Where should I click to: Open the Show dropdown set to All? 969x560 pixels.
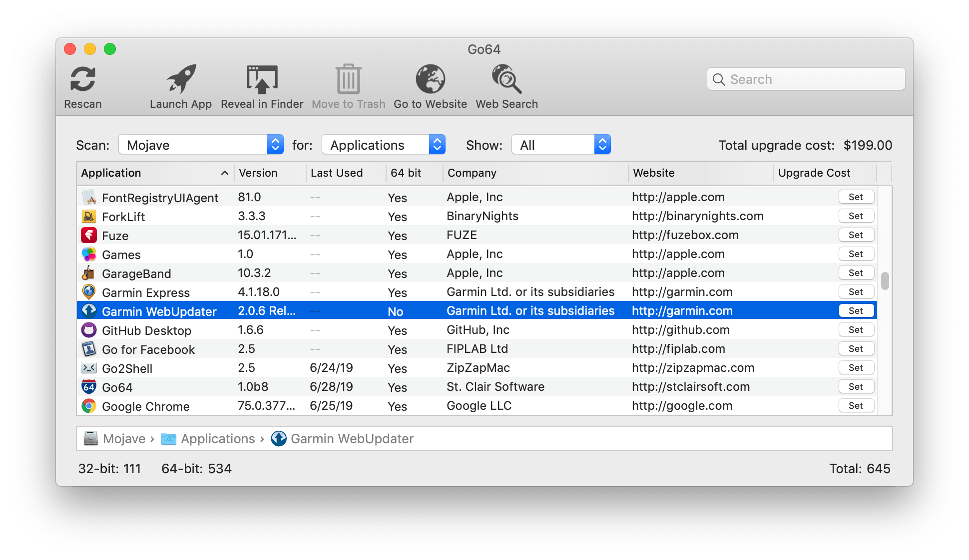tap(560, 145)
